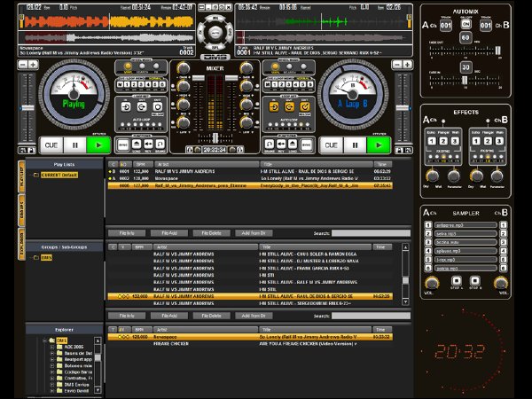Select deck A cue memory button 3

click(141, 84)
